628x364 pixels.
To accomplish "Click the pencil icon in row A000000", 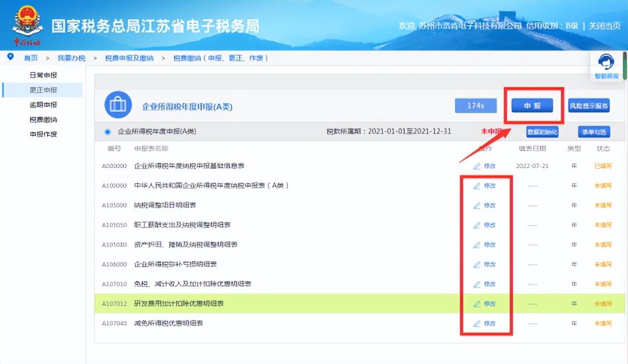I will (x=477, y=166).
